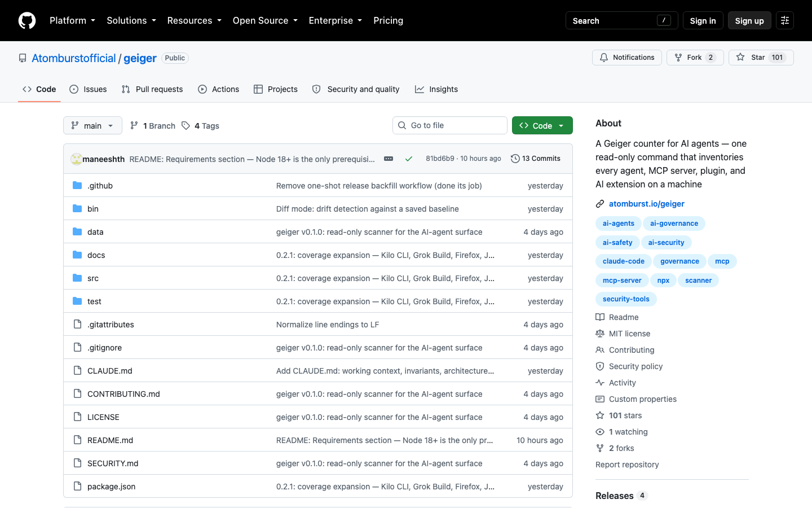Select the ai-governance topic tag

(x=674, y=224)
